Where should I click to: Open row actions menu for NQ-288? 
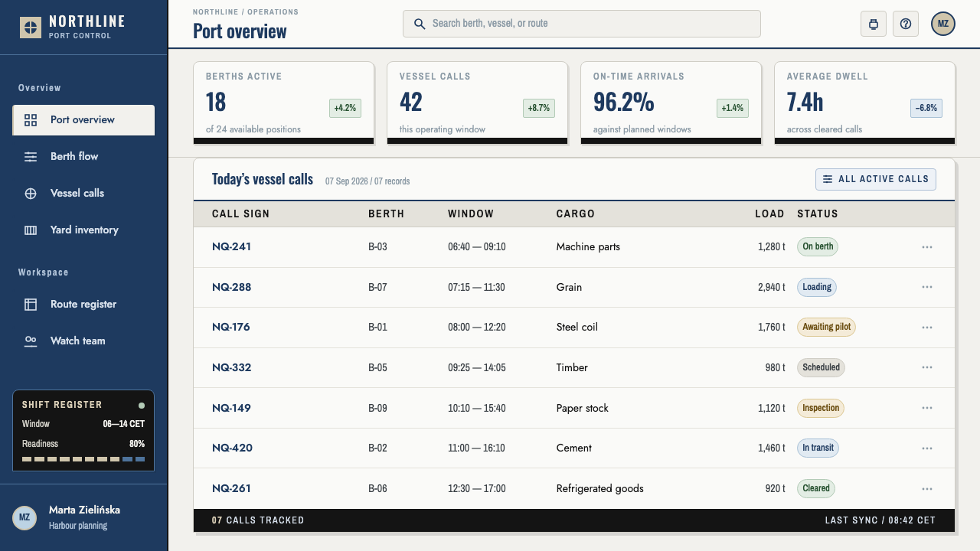click(927, 287)
